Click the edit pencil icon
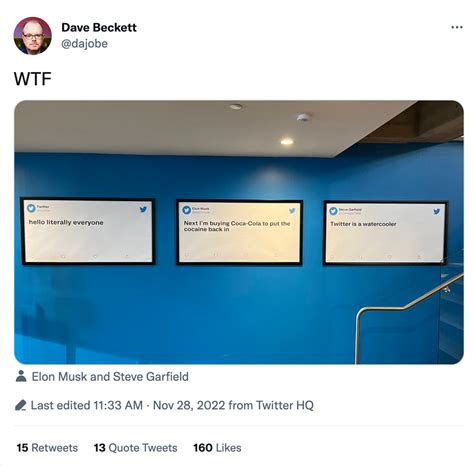The height and width of the screenshot is (466, 474). tap(21, 405)
